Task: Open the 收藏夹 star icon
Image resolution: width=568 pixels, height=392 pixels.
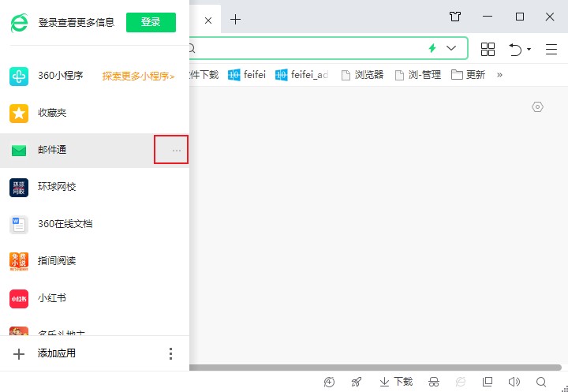Action: coord(19,113)
